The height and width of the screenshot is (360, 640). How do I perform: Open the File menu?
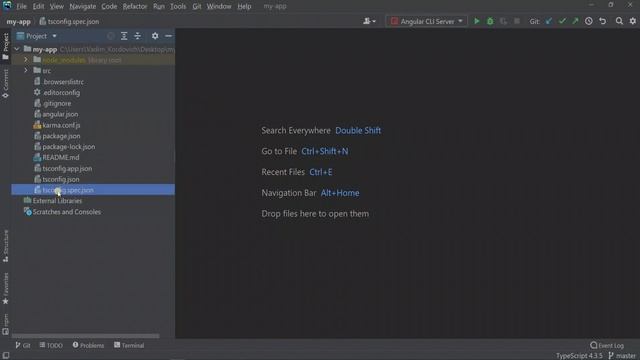[21, 7]
